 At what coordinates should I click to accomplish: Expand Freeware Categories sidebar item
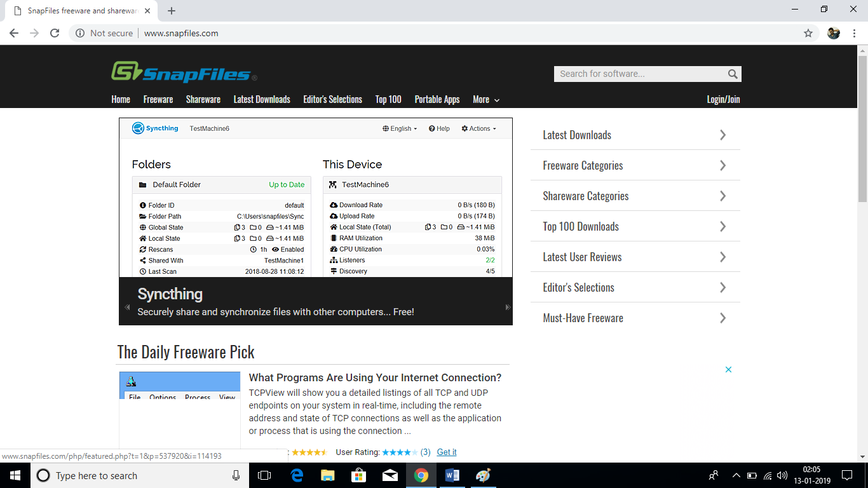(x=635, y=165)
